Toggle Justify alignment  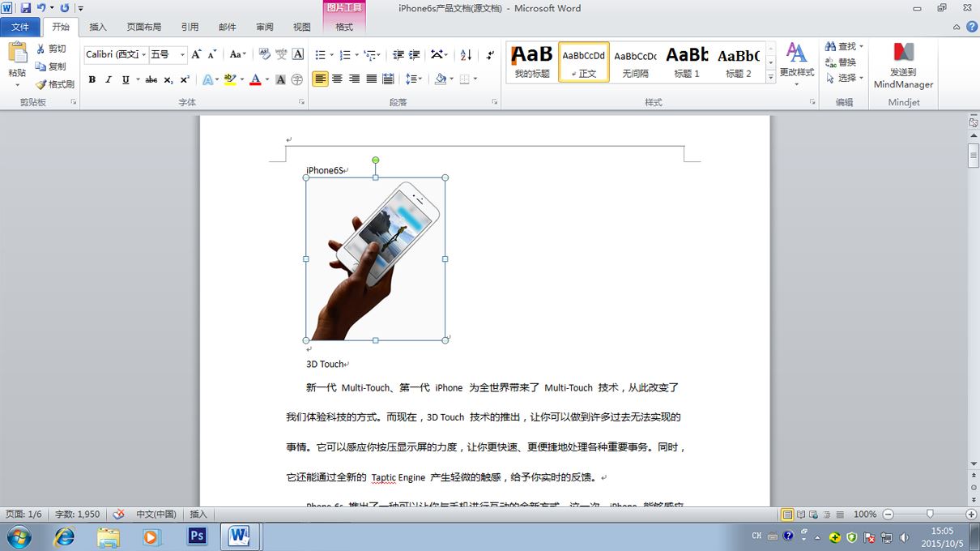pyautogui.click(x=371, y=79)
